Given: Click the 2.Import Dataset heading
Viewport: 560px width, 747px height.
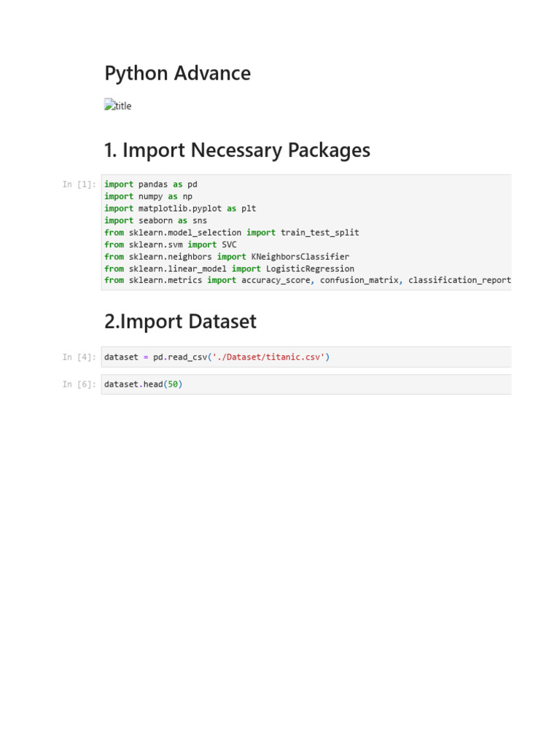Looking at the screenshot, I should click(x=180, y=321).
